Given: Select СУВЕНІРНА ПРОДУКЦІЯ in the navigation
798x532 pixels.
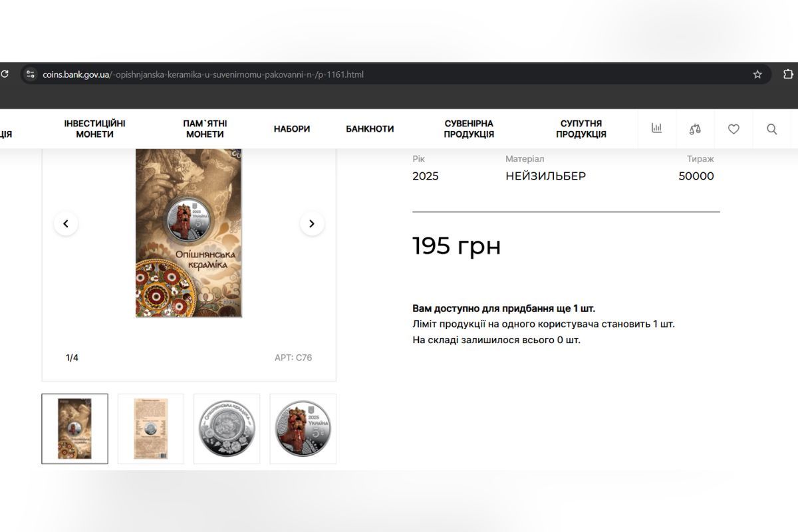Looking at the screenshot, I should click(x=469, y=129).
